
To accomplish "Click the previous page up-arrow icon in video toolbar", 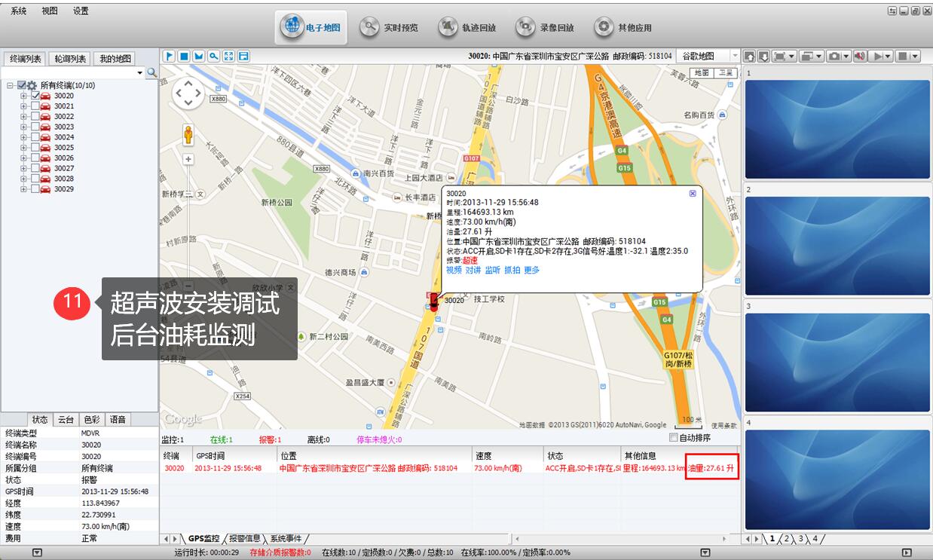I will 750,57.
